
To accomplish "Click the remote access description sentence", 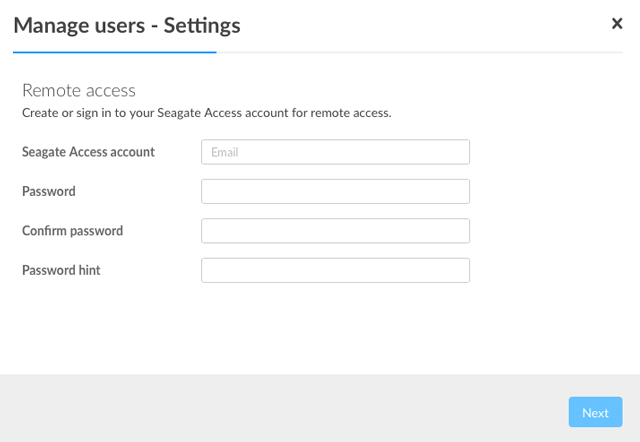I will [206, 113].
